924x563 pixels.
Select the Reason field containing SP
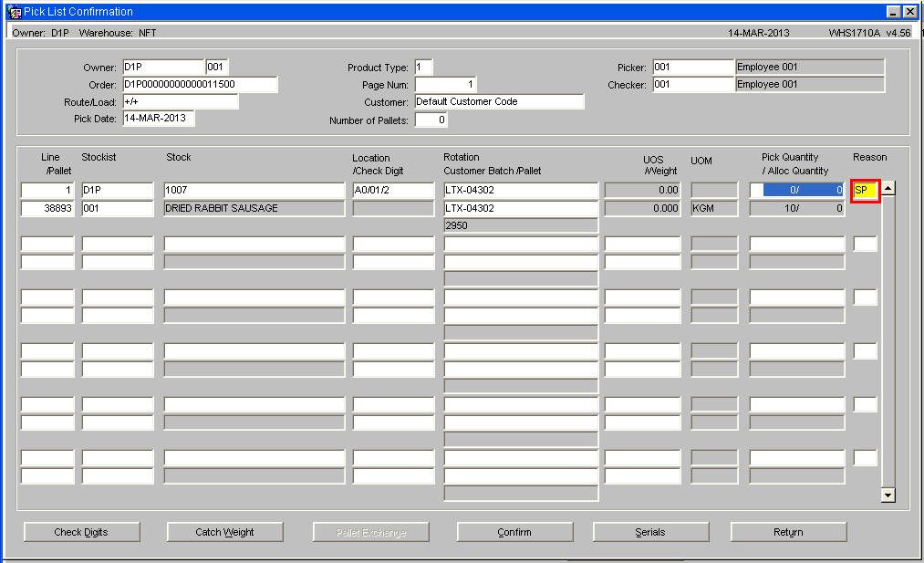point(865,191)
